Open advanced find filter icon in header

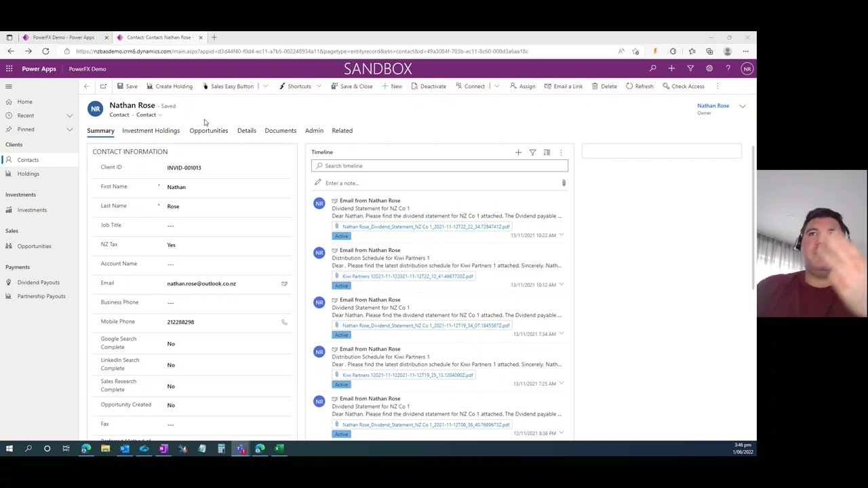click(690, 68)
